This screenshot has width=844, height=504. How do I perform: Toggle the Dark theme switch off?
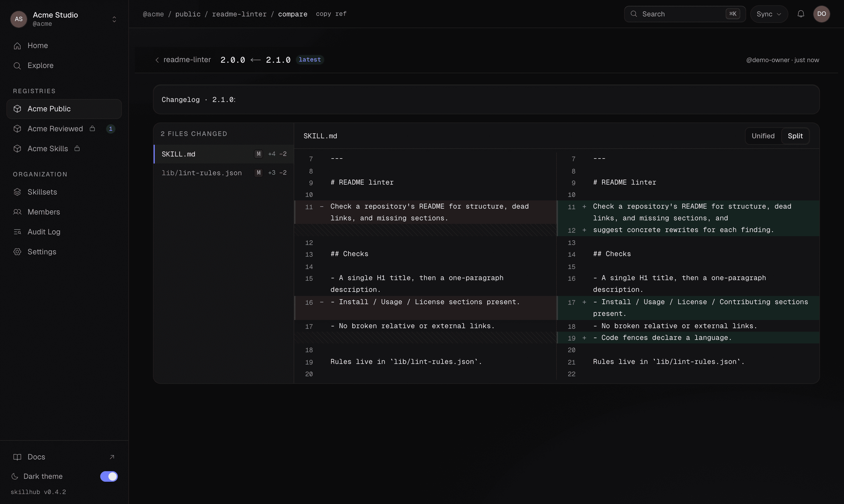(109, 476)
